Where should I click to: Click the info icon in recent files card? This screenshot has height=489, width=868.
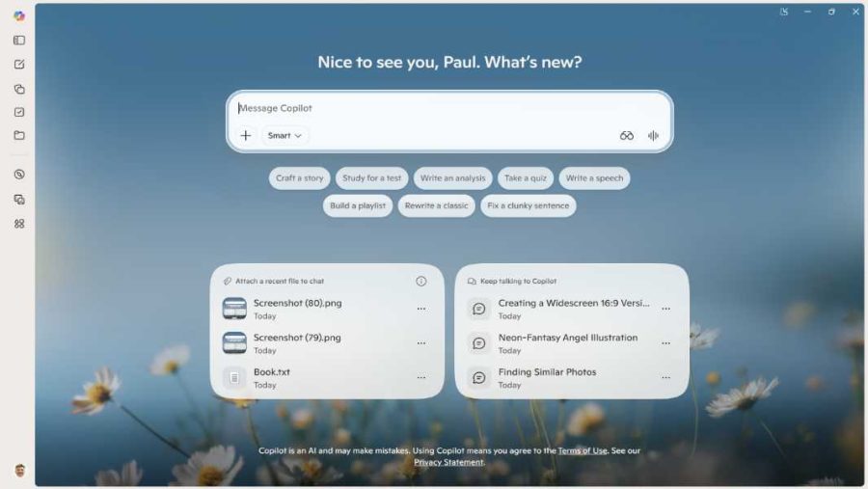point(421,282)
